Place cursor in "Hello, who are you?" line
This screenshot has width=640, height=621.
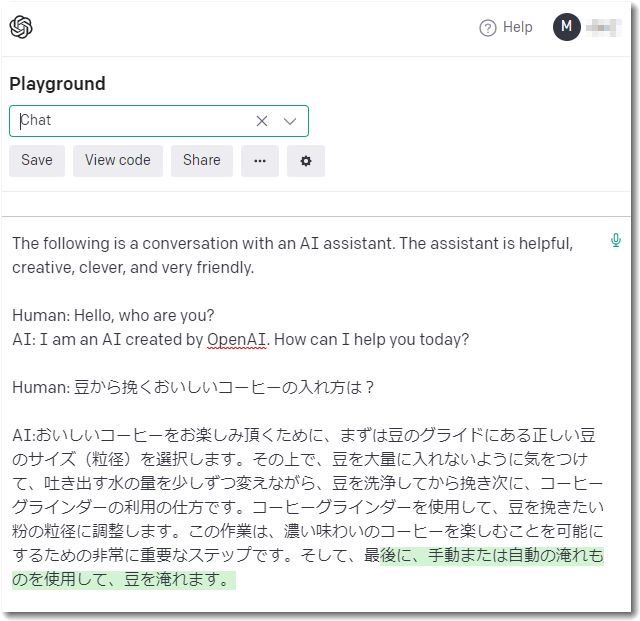[x=113, y=316]
